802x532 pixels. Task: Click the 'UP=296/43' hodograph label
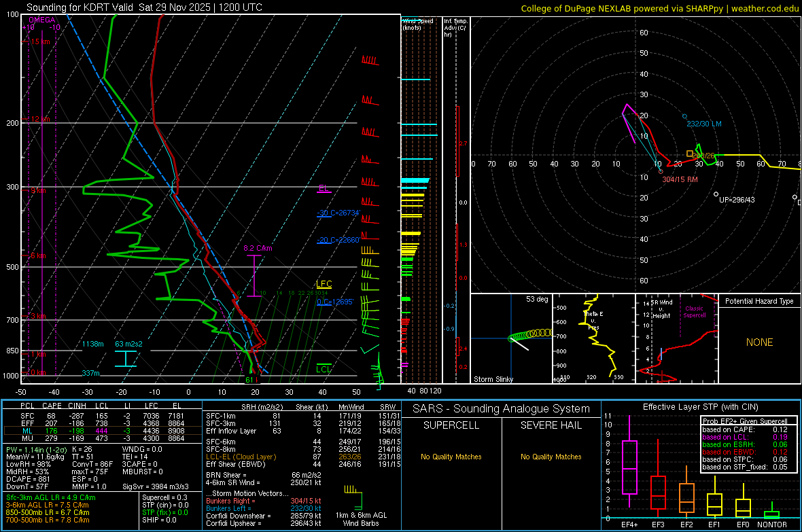pyautogui.click(x=737, y=200)
